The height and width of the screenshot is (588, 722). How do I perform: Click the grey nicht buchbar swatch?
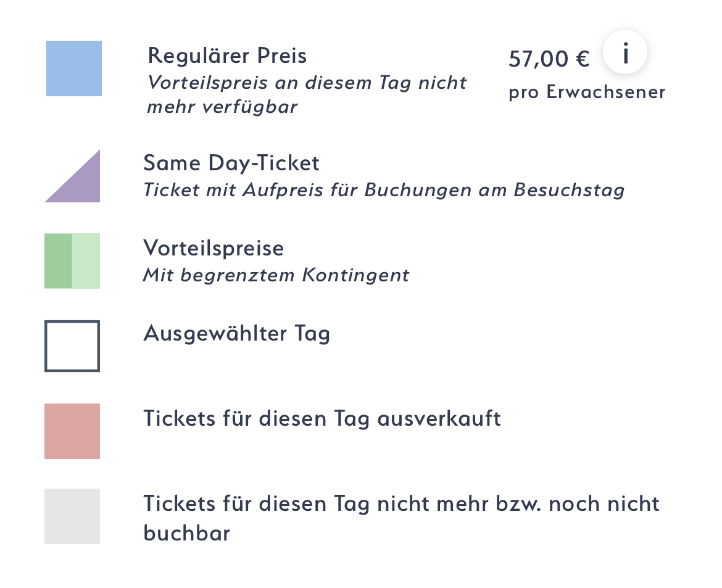click(72, 516)
